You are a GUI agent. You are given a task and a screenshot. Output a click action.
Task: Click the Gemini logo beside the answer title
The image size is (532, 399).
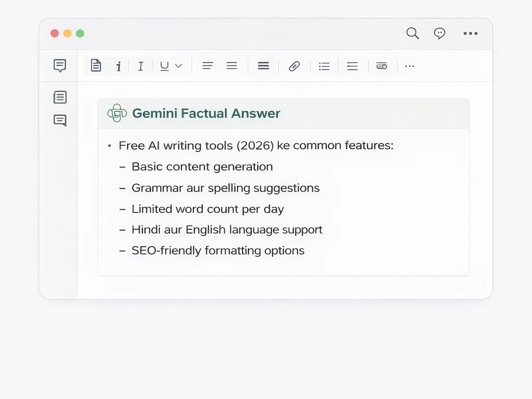click(x=116, y=113)
